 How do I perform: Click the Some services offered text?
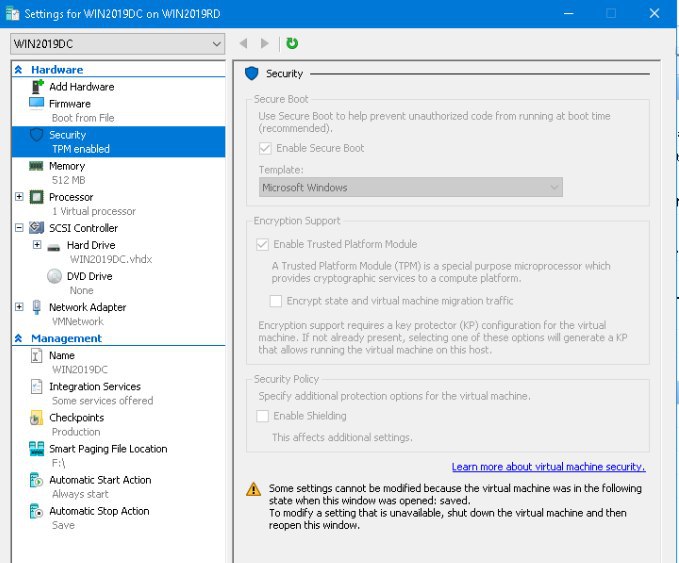103,401
